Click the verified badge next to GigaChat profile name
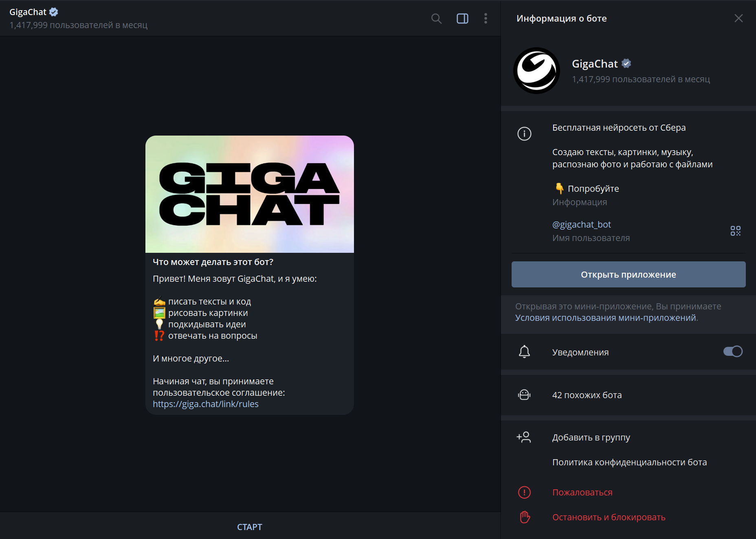The height and width of the screenshot is (539, 756). (x=626, y=64)
